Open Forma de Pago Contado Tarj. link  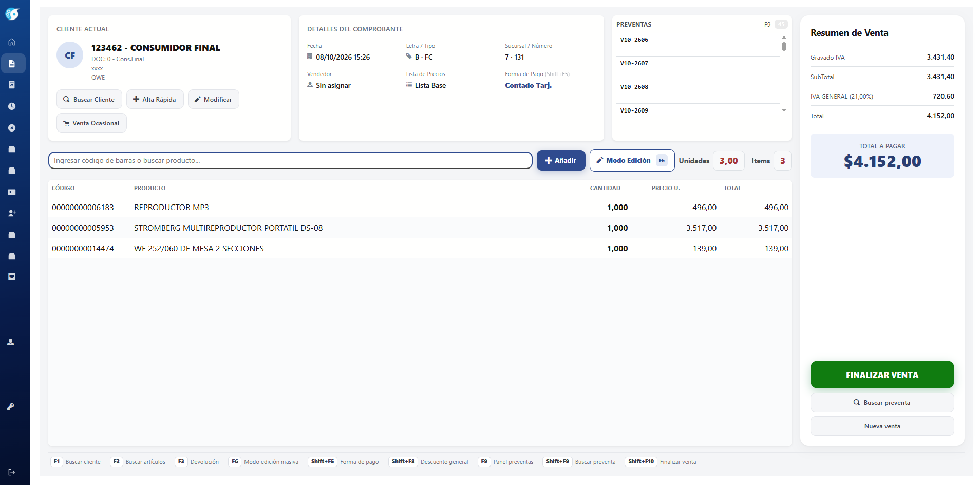(x=528, y=85)
